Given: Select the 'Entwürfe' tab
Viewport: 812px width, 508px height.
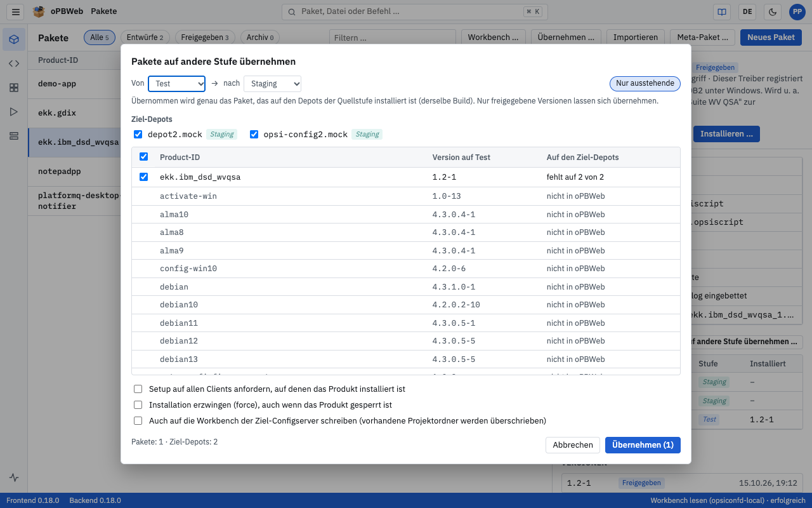Looking at the screenshot, I should click(x=145, y=37).
